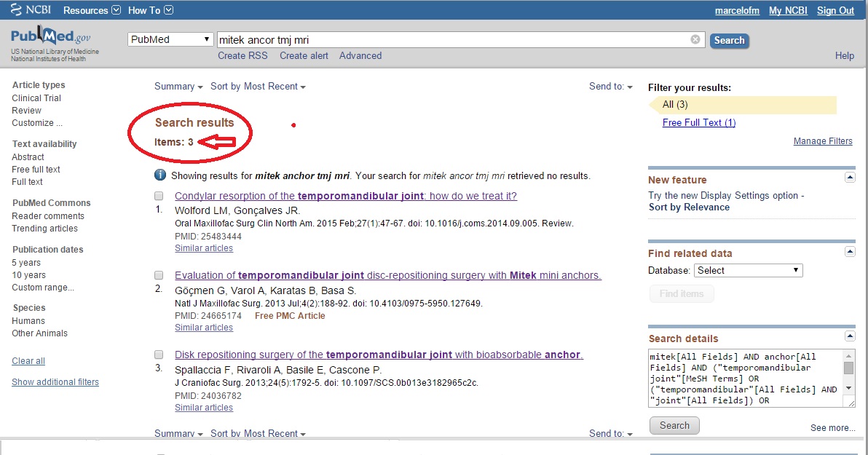Image resolution: width=868 pixels, height=455 pixels.
Task: Click Show additional filters link
Action: [x=55, y=382]
